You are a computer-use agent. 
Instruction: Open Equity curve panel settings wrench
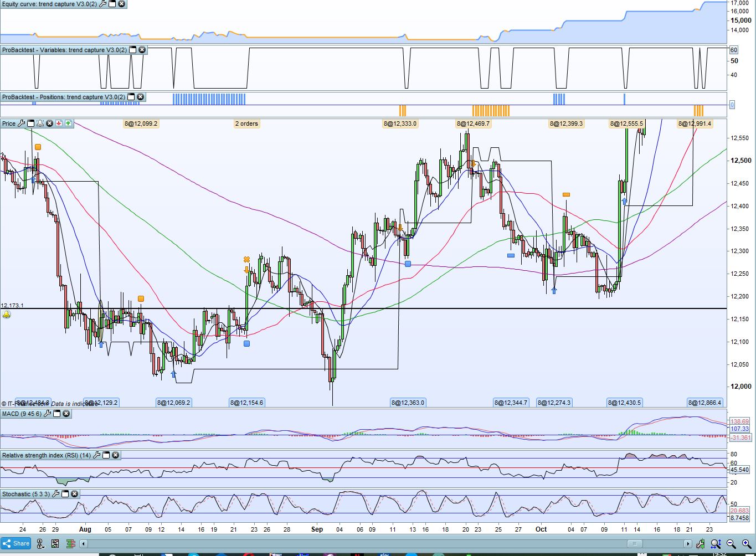pyautogui.click(x=102, y=4)
